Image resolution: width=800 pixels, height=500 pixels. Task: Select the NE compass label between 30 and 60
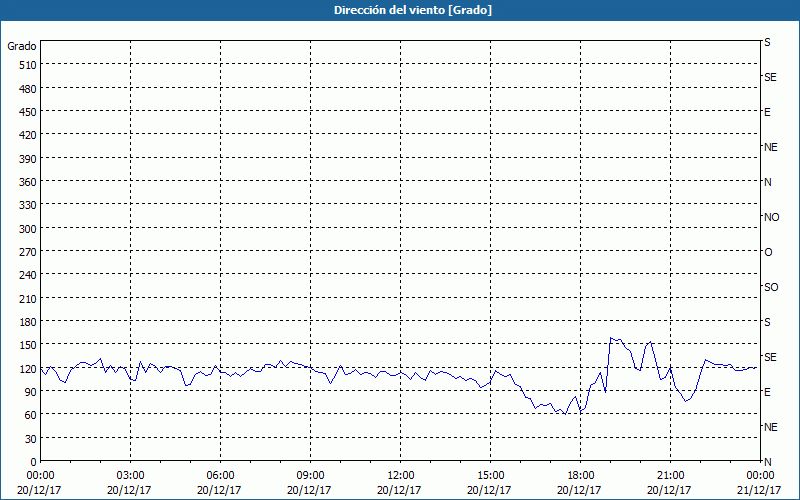[770, 427]
